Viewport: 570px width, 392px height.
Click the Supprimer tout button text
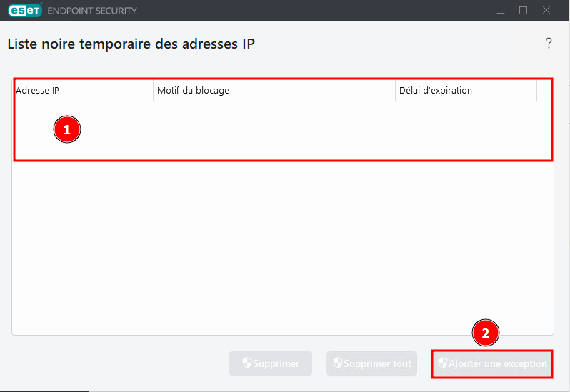[x=377, y=363]
